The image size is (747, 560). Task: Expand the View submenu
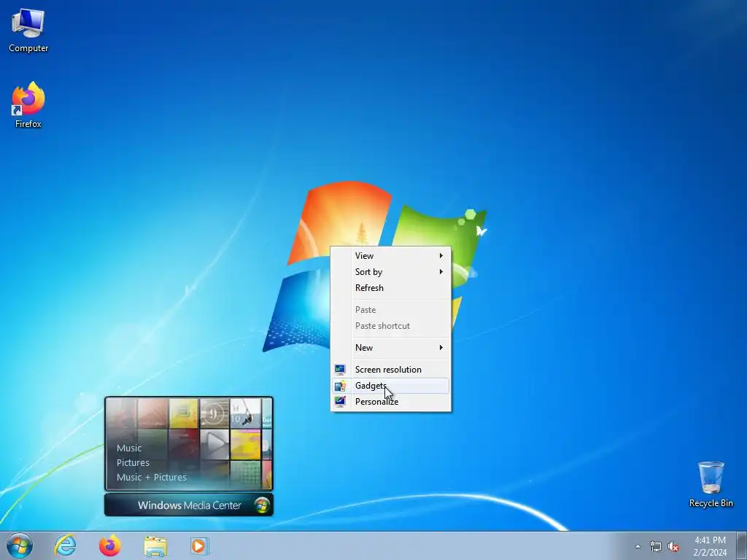pos(391,256)
